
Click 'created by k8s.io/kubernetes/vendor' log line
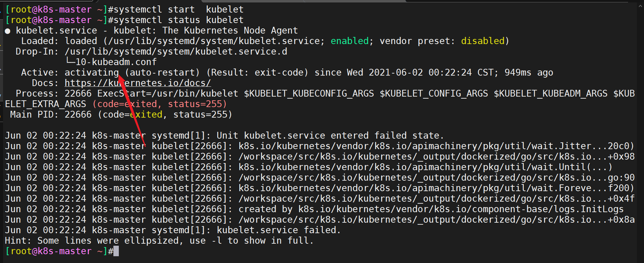(x=431, y=209)
